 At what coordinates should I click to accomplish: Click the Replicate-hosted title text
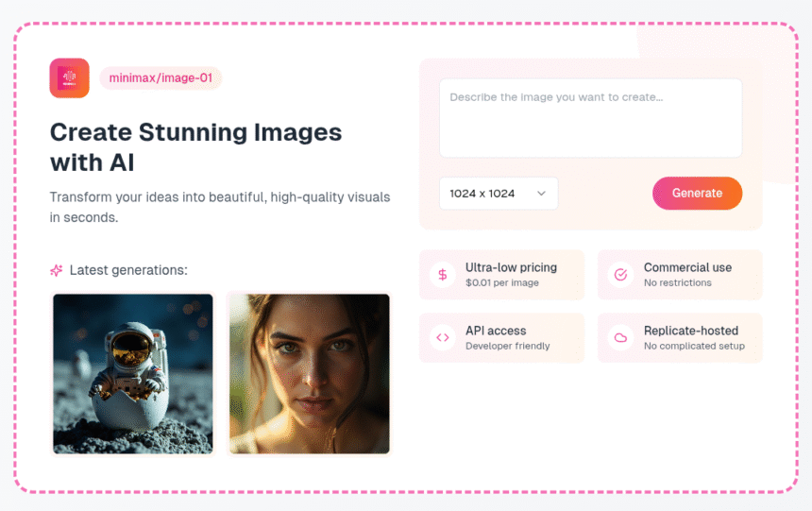pyautogui.click(x=690, y=332)
